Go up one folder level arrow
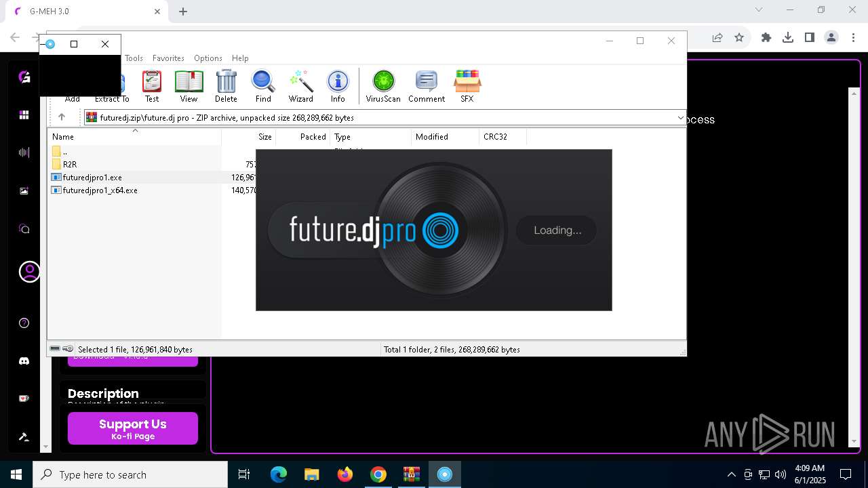 click(x=62, y=117)
